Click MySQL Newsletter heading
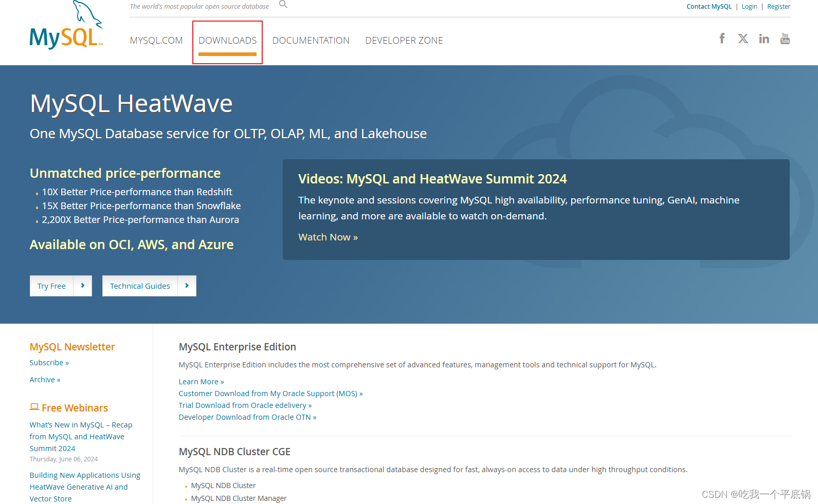 click(72, 347)
